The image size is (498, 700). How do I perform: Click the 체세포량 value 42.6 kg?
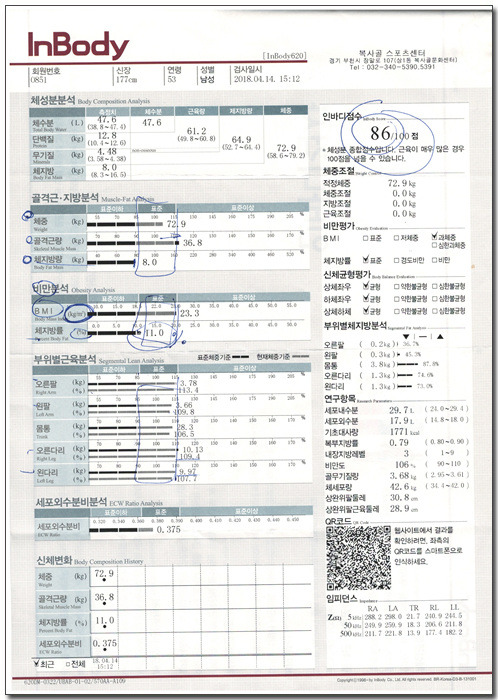pyautogui.click(x=403, y=487)
